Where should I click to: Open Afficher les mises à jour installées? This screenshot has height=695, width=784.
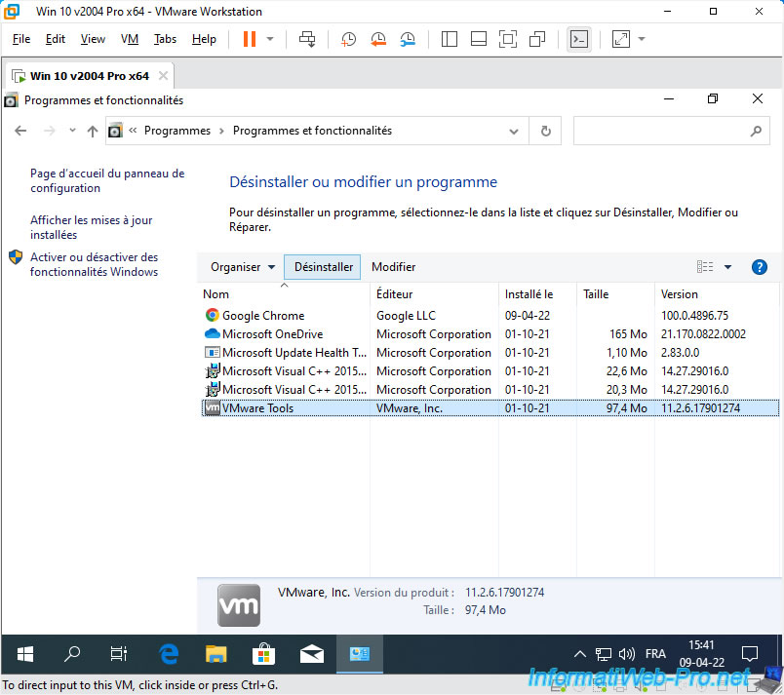click(x=91, y=227)
